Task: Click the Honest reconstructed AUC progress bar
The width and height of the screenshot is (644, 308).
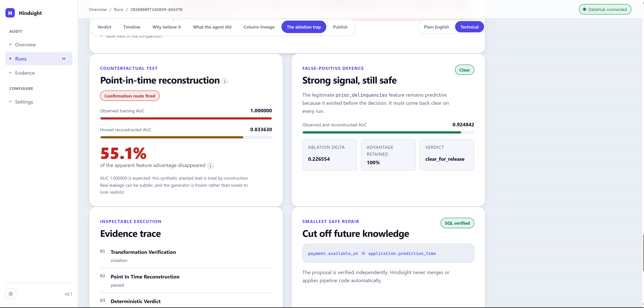Action: click(186, 137)
